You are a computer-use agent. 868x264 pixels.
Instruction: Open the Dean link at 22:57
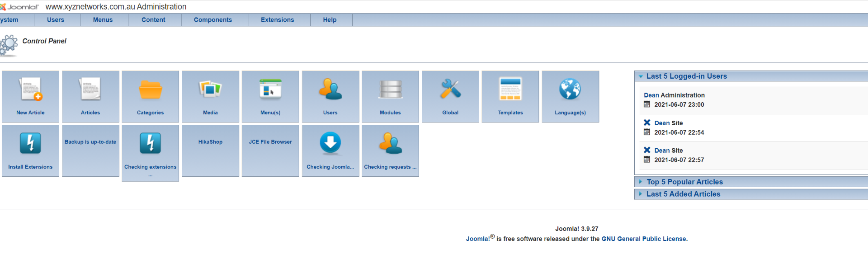point(662,151)
